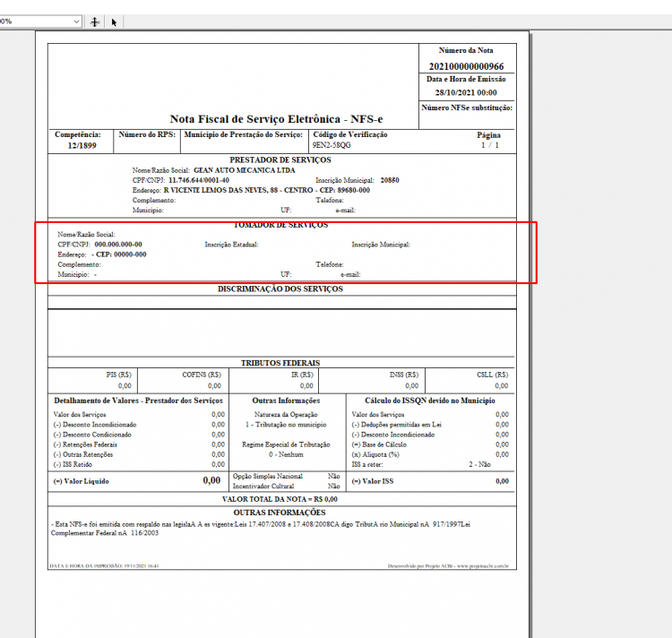Click the INSS (R$) column label
The width and height of the screenshot is (672, 638).
pos(404,375)
